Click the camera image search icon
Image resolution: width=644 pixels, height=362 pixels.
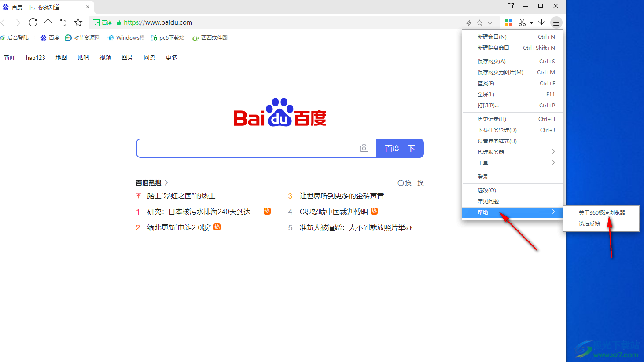tap(364, 148)
